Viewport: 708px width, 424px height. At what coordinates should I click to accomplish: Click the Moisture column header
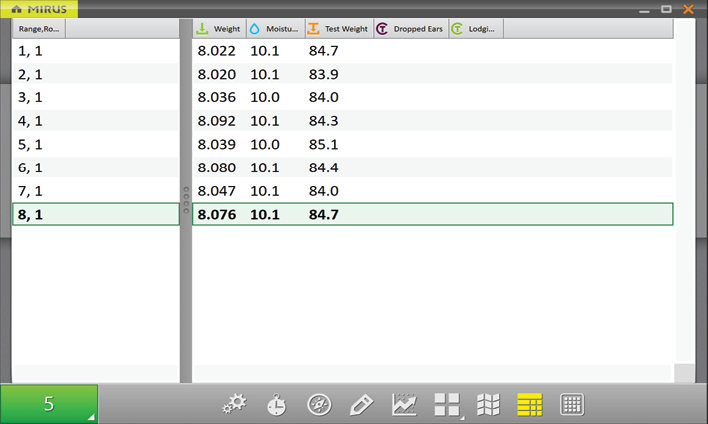[x=273, y=29]
